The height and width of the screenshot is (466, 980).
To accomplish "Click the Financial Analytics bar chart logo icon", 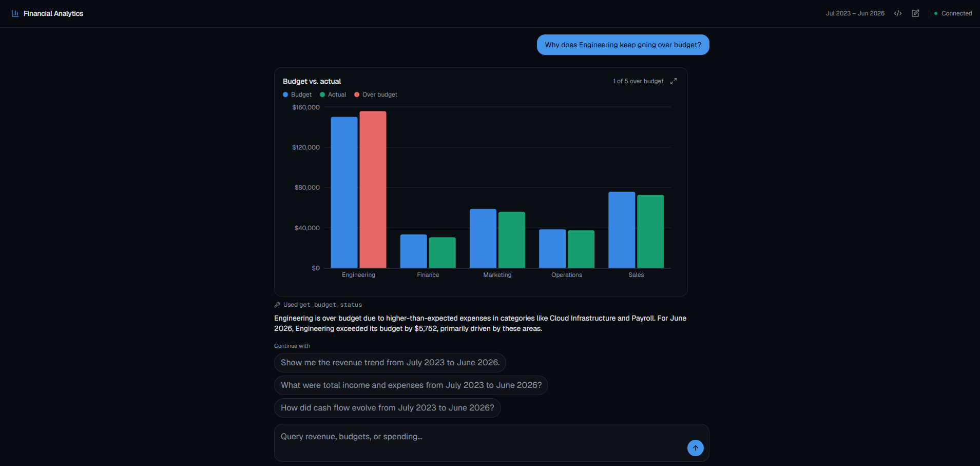I will [x=15, y=13].
